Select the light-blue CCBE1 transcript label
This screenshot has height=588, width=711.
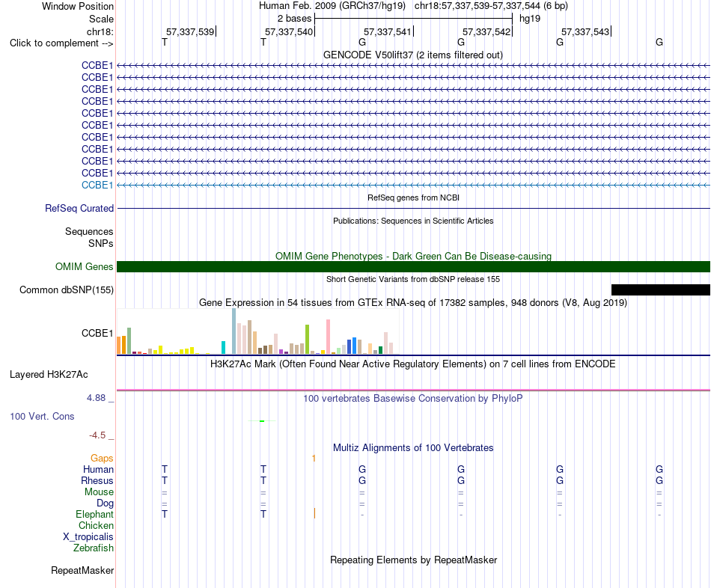pyautogui.click(x=97, y=185)
